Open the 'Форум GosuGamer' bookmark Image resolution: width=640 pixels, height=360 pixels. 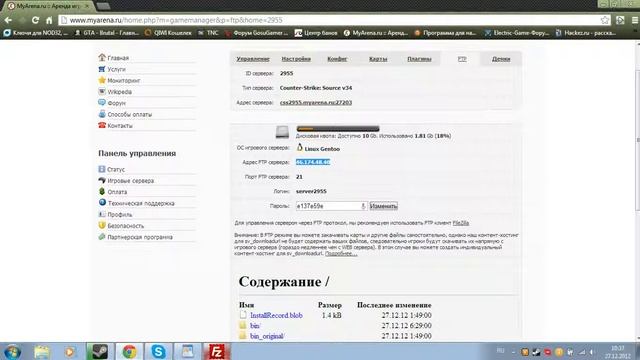click(x=256, y=33)
